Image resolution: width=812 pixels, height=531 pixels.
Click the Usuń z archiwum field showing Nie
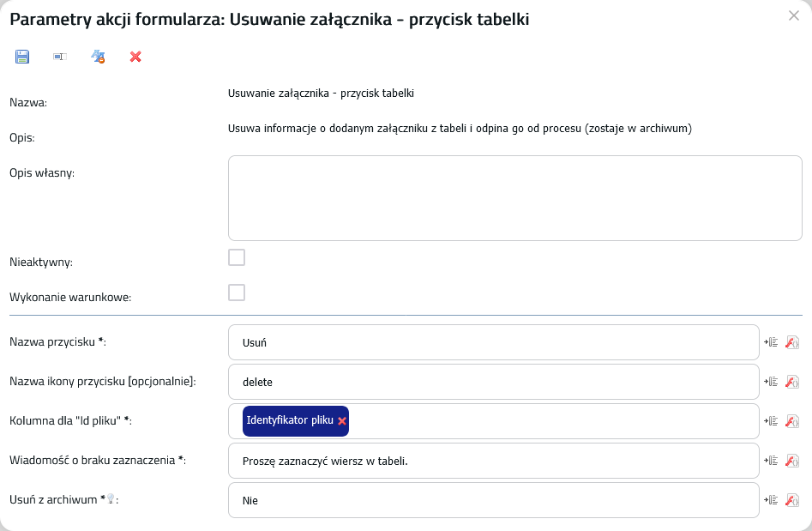(x=494, y=500)
